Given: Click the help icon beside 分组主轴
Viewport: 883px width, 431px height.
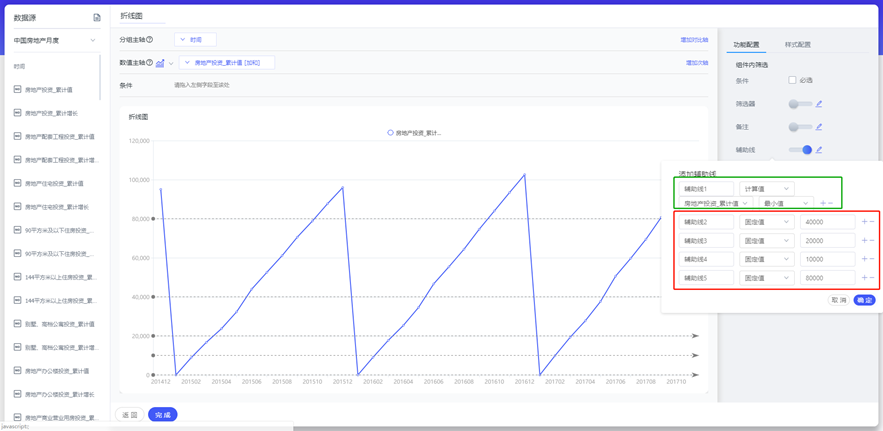Looking at the screenshot, I should pos(150,40).
